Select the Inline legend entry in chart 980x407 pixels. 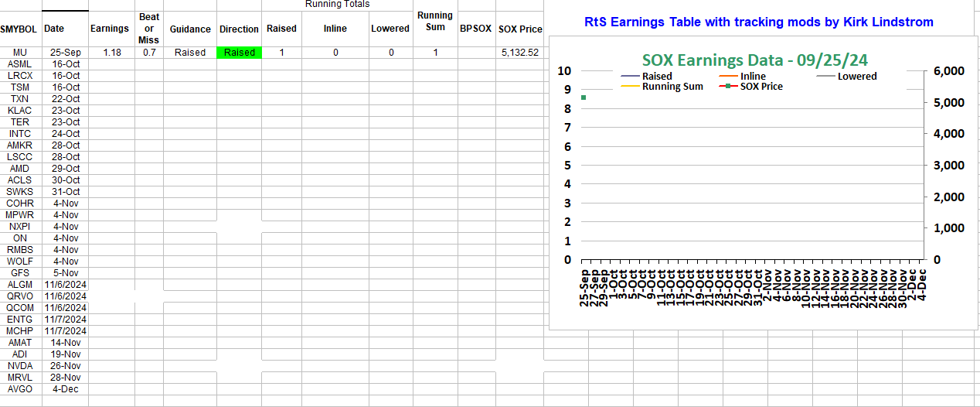click(x=752, y=76)
